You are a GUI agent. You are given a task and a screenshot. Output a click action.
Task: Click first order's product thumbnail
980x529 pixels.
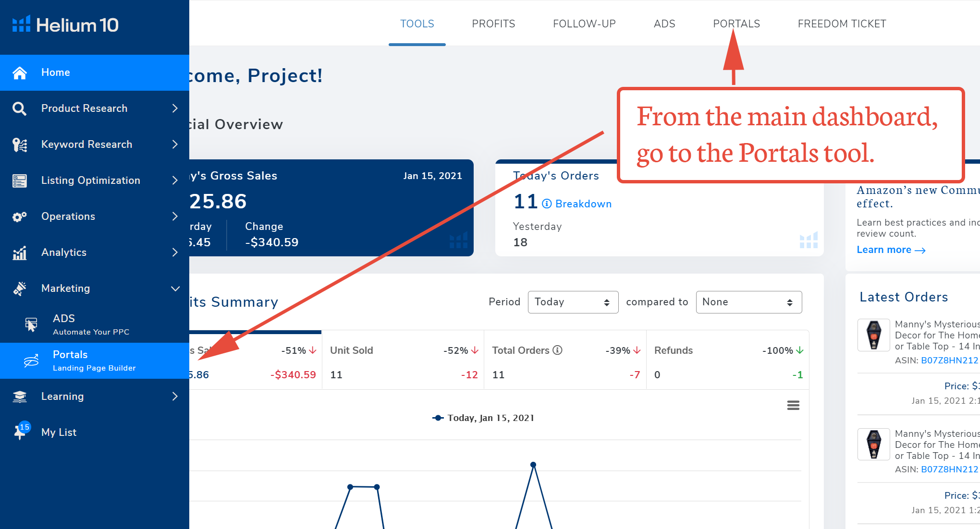coord(873,335)
